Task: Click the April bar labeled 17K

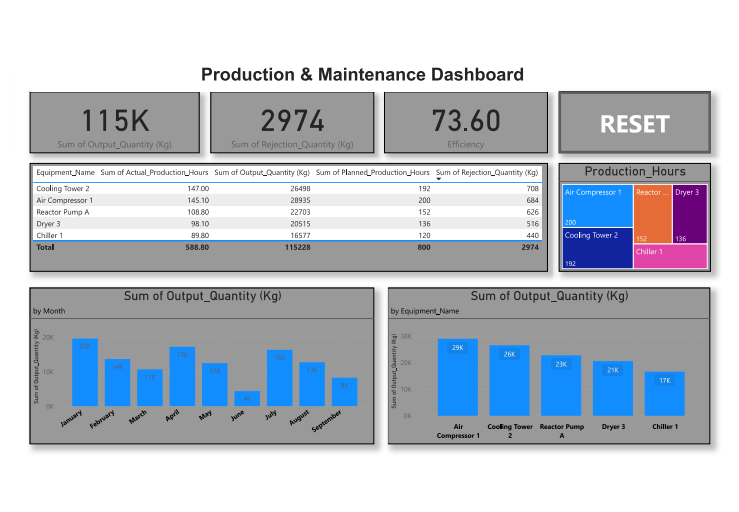Action: [182, 377]
